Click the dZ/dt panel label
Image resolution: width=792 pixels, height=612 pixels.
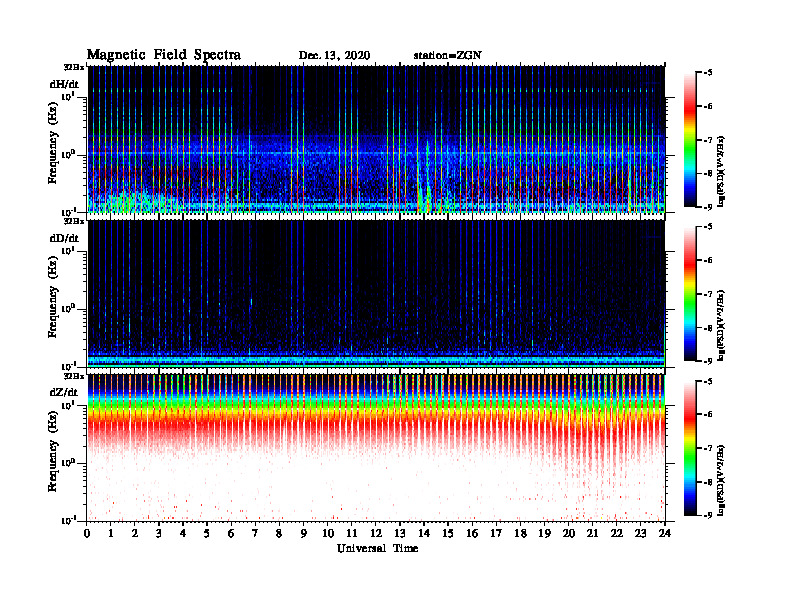64,392
